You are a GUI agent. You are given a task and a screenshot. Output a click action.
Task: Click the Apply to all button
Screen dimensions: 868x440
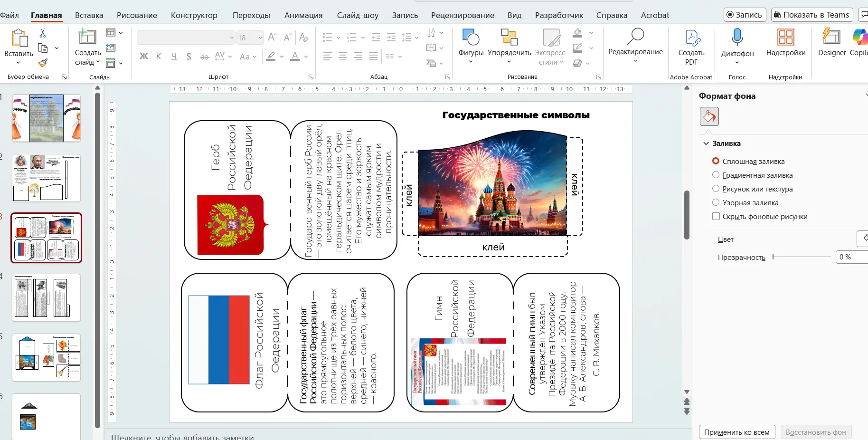point(736,432)
